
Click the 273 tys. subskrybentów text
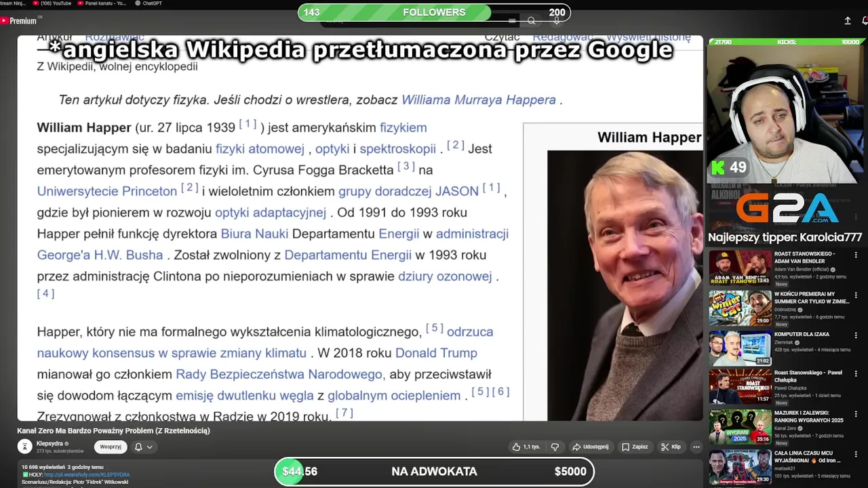60,451
